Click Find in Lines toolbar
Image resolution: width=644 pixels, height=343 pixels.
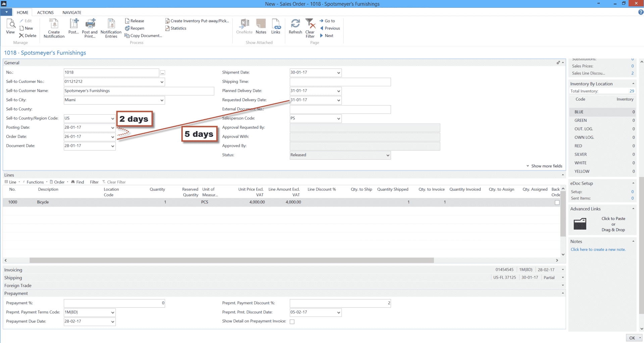[78, 182]
